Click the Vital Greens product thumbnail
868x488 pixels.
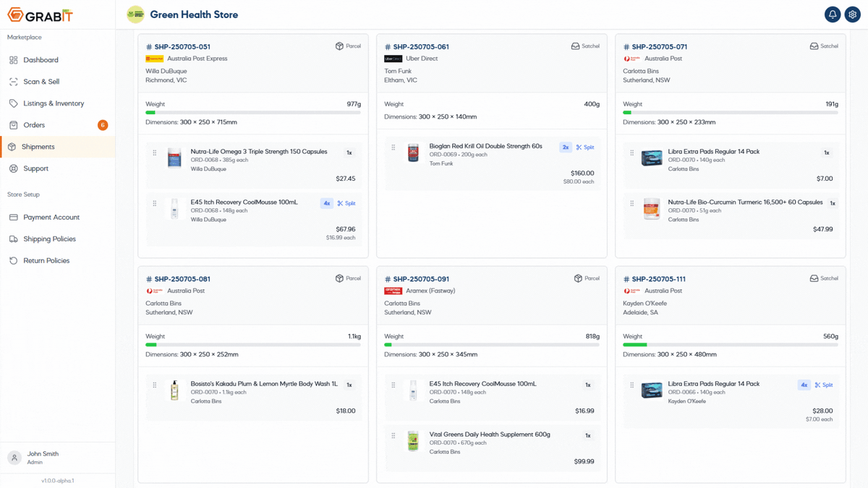(413, 441)
